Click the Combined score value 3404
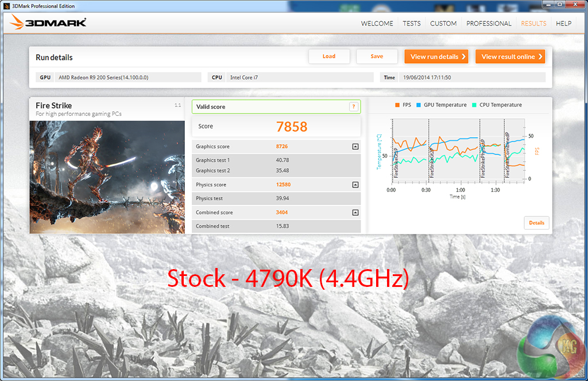Viewport: 588px width, 381px height. pyautogui.click(x=281, y=212)
